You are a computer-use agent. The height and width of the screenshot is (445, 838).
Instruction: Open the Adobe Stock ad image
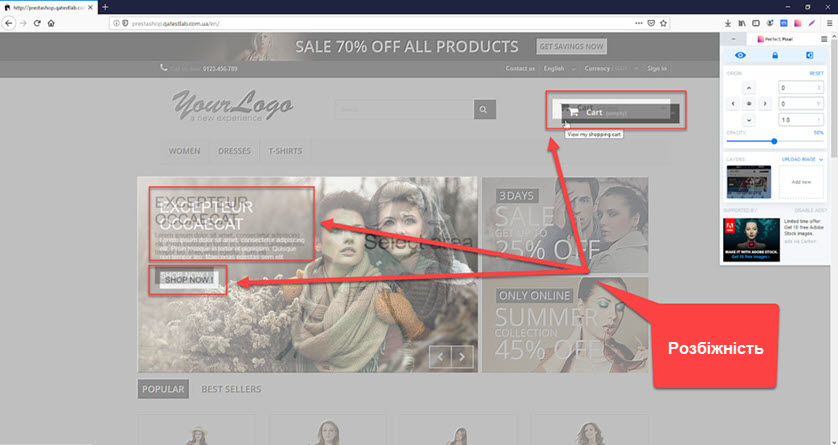pyautogui.click(x=751, y=240)
